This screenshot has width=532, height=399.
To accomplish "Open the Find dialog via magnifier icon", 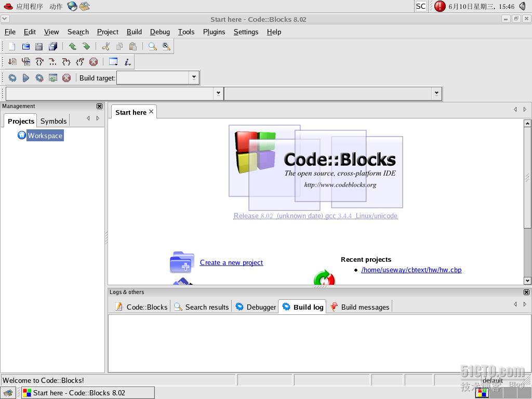I will (x=152, y=46).
